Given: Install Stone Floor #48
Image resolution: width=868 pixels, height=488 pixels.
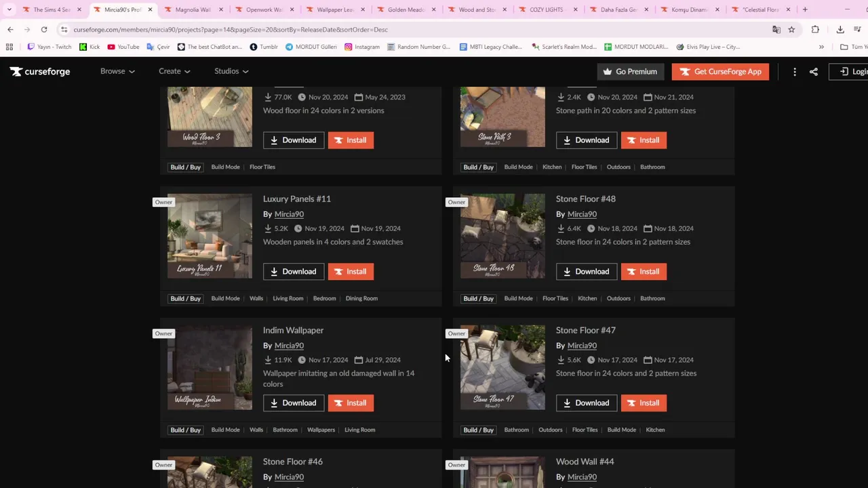Looking at the screenshot, I should (x=644, y=272).
